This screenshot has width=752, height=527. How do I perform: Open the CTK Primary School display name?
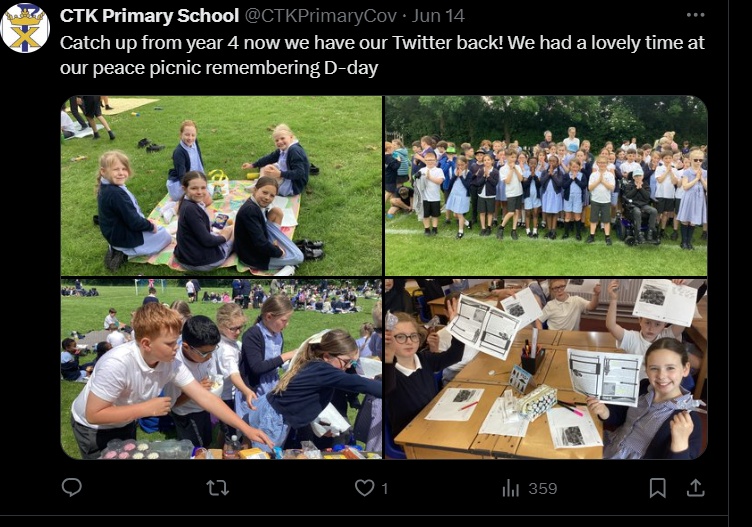click(x=149, y=16)
